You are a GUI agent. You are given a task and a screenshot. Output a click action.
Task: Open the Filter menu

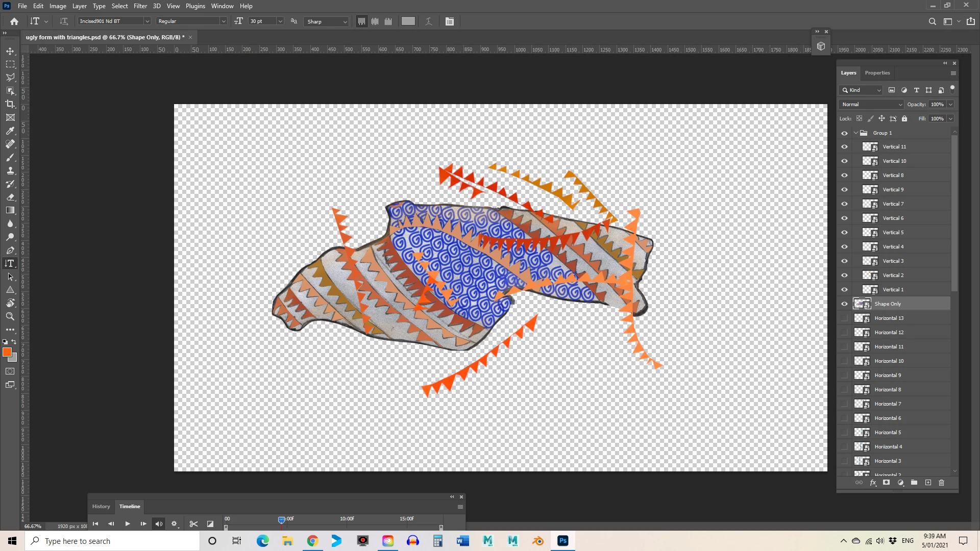pyautogui.click(x=140, y=6)
